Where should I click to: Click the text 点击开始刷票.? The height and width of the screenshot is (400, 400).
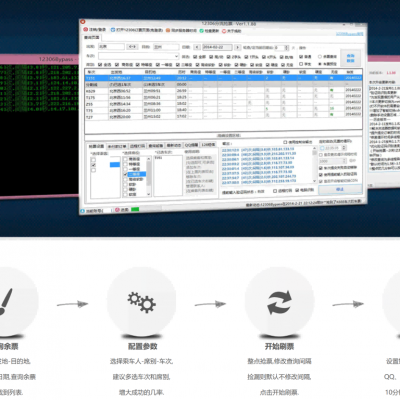point(279,392)
